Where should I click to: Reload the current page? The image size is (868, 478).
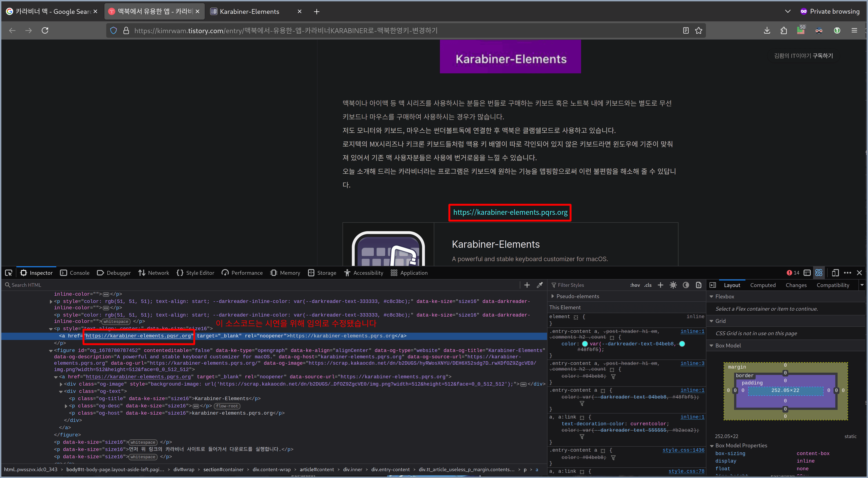[45, 30]
